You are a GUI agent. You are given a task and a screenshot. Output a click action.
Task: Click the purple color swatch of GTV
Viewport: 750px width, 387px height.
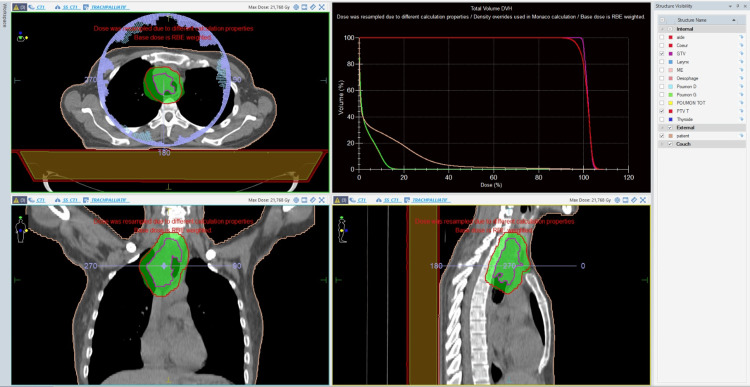[x=671, y=54]
